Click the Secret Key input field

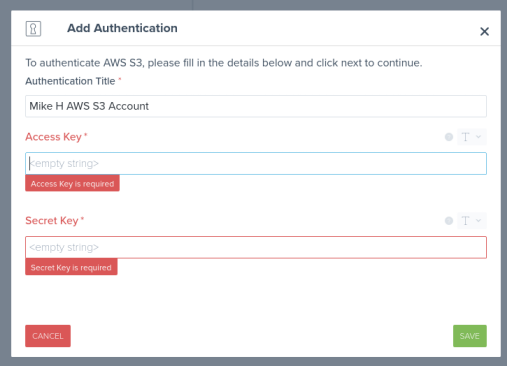coord(256,247)
